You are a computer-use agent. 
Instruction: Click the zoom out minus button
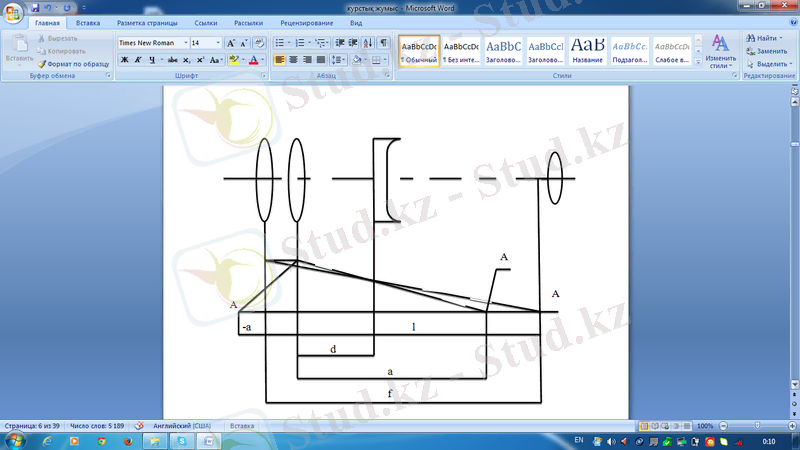point(723,426)
